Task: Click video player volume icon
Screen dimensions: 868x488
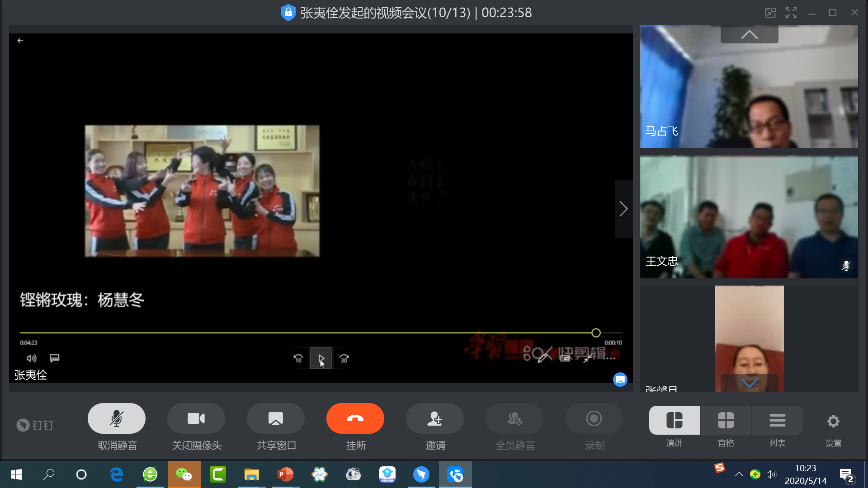Action: point(31,358)
